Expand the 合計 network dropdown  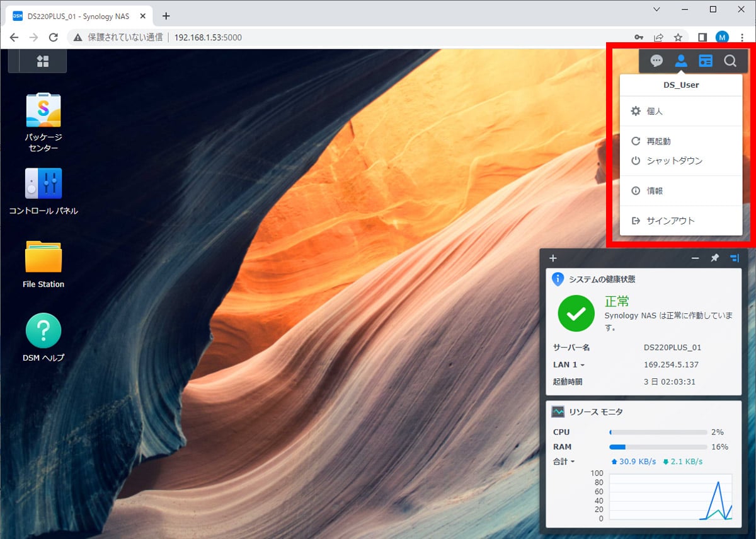click(564, 461)
